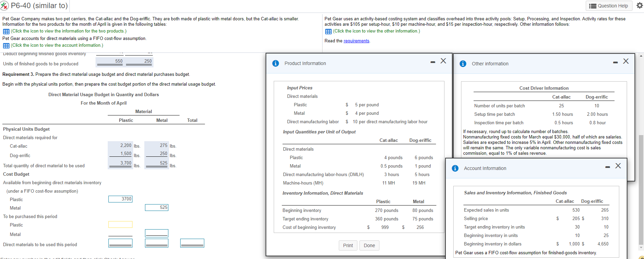644x259 pixels.
Task: Open the account information table icon
Action: (x=6, y=46)
